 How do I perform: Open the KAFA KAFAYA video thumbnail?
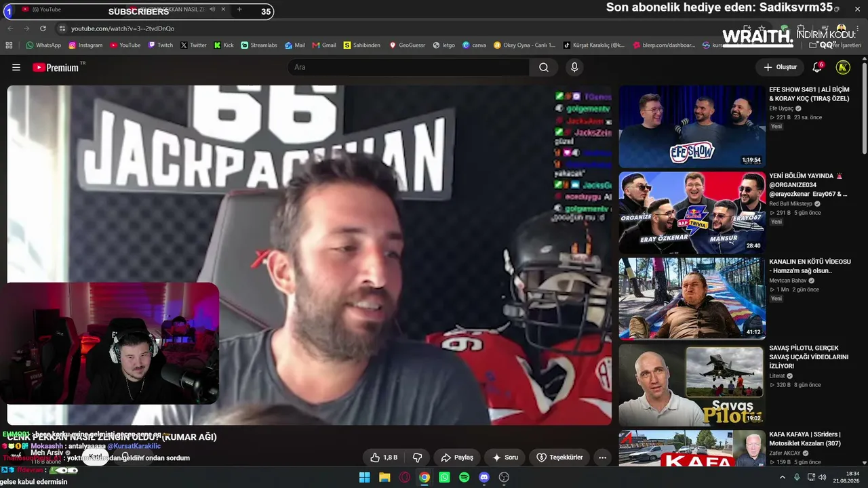pos(692,449)
